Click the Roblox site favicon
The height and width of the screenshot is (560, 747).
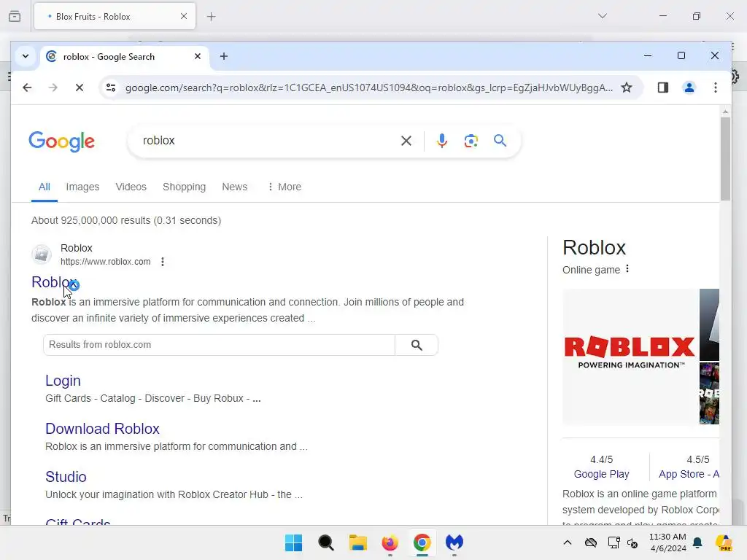[42, 254]
